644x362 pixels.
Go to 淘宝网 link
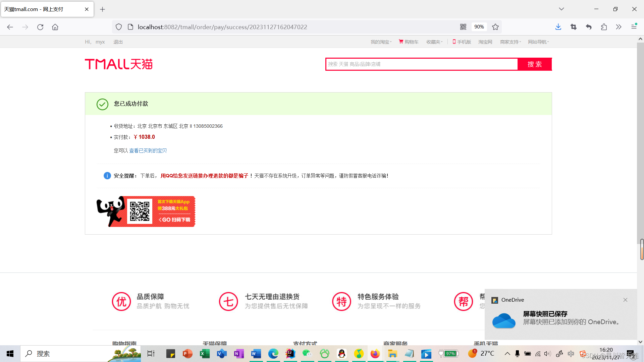pos(485,42)
